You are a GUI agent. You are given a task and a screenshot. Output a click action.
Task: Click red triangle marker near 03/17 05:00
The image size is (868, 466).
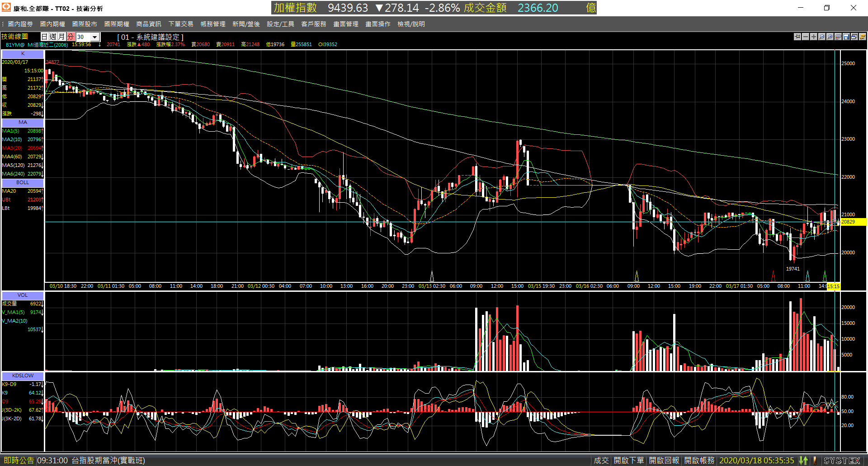pos(773,276)
